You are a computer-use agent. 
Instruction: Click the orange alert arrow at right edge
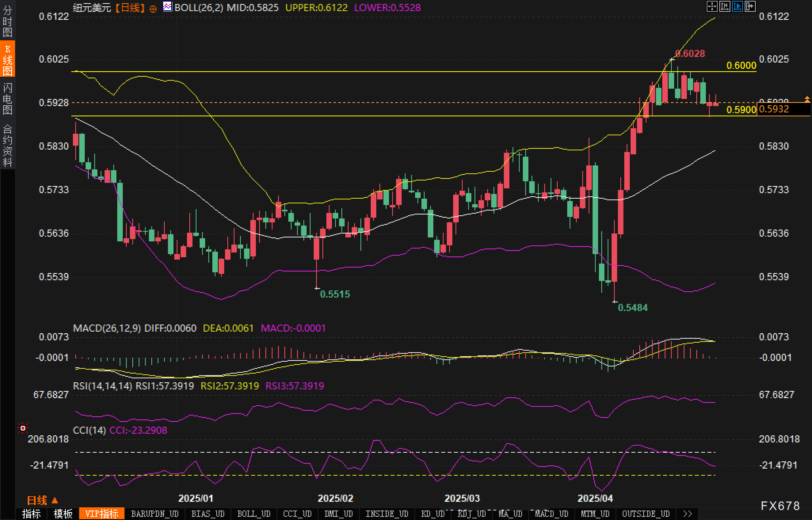[807, 99]
